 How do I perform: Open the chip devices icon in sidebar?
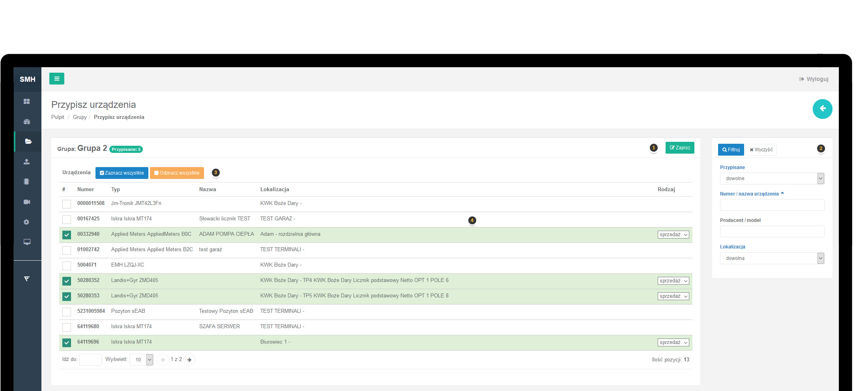(27, 182)
